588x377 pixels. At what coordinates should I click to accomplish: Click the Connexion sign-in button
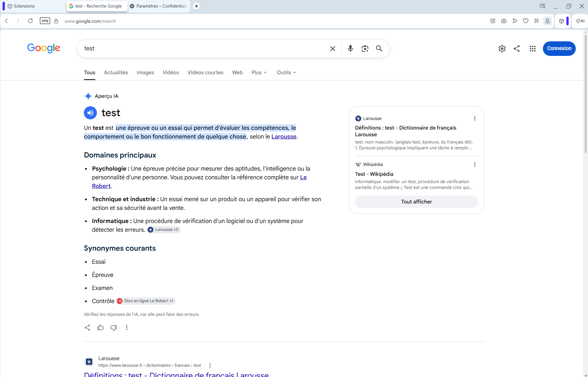click(x=559, y=49)
